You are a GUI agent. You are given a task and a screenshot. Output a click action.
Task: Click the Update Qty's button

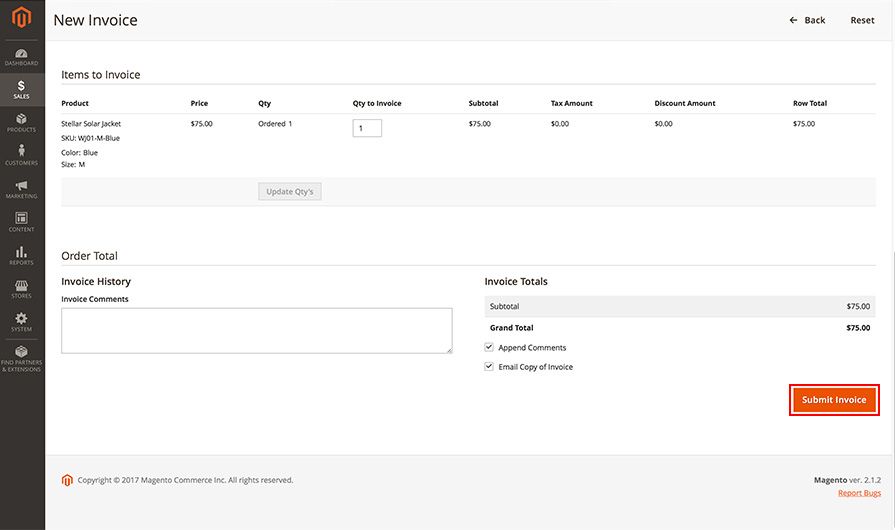tap(290, 192)
